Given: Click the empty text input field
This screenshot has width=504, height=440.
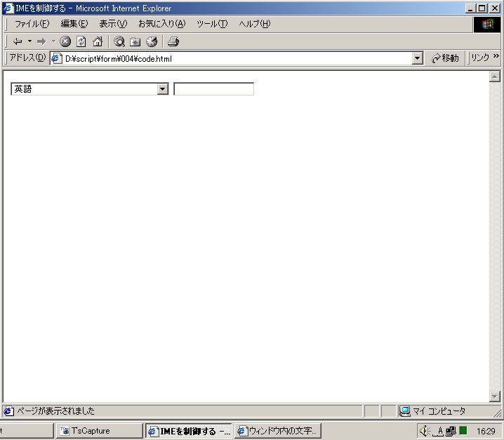Looking at the screenshot, I should point(214,89).
